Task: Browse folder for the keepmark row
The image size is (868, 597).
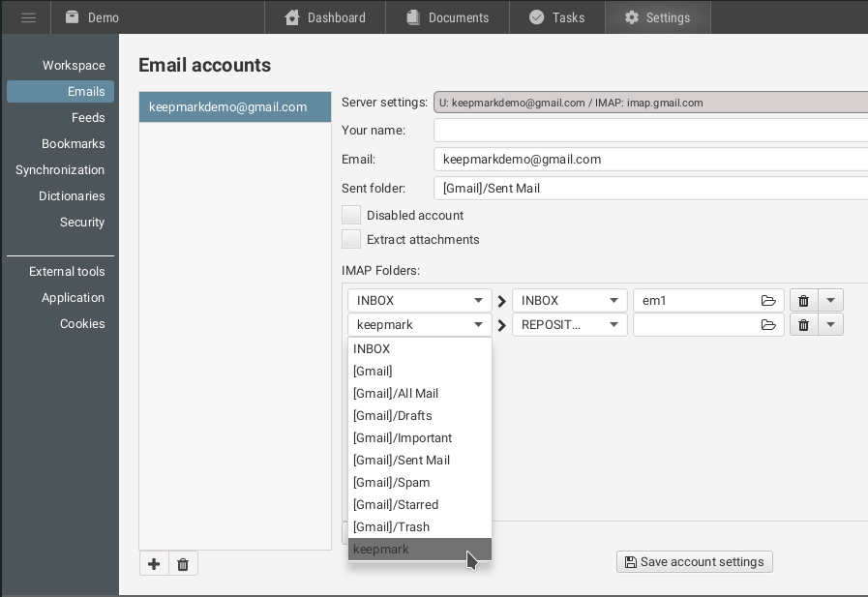Action: pyautogui.click(x=768, y=325)
